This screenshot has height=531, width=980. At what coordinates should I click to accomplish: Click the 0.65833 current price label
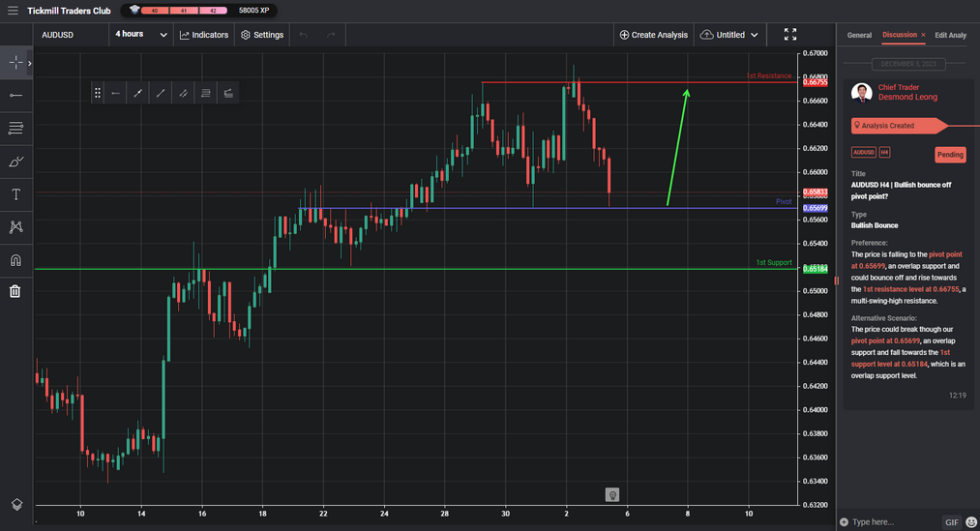815,192
